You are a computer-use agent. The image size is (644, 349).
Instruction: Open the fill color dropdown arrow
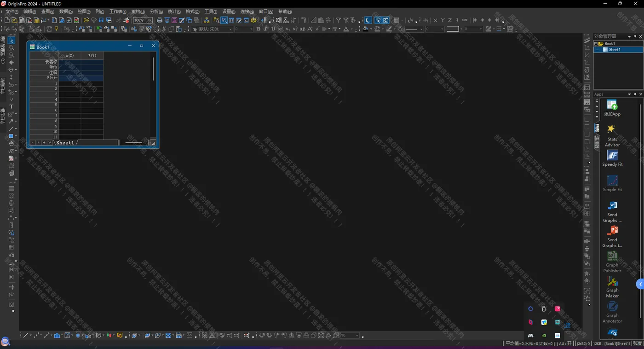pos(371,29)
